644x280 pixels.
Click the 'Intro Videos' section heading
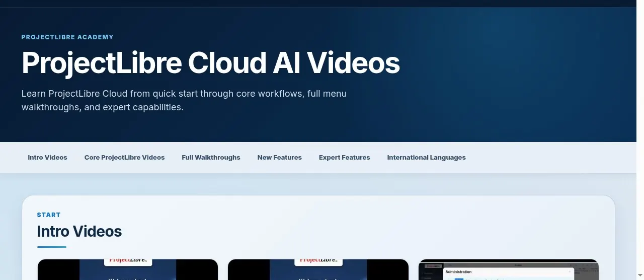[79, 232]
